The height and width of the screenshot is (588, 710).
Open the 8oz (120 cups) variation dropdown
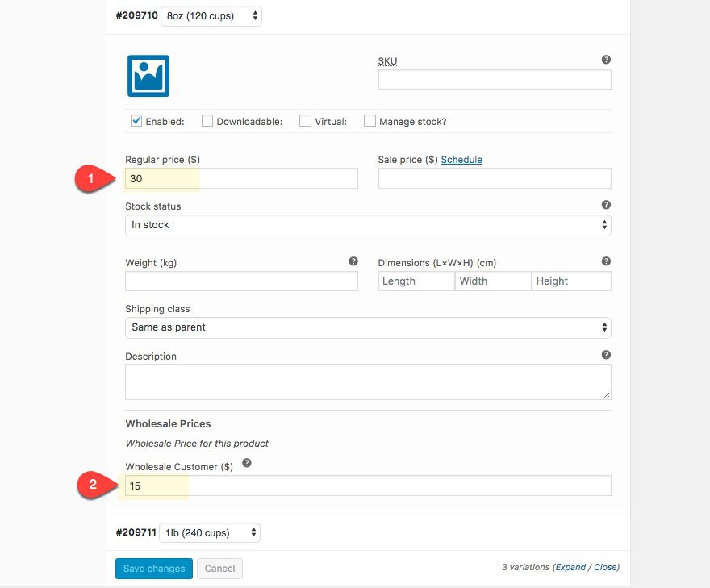point(211,15)
